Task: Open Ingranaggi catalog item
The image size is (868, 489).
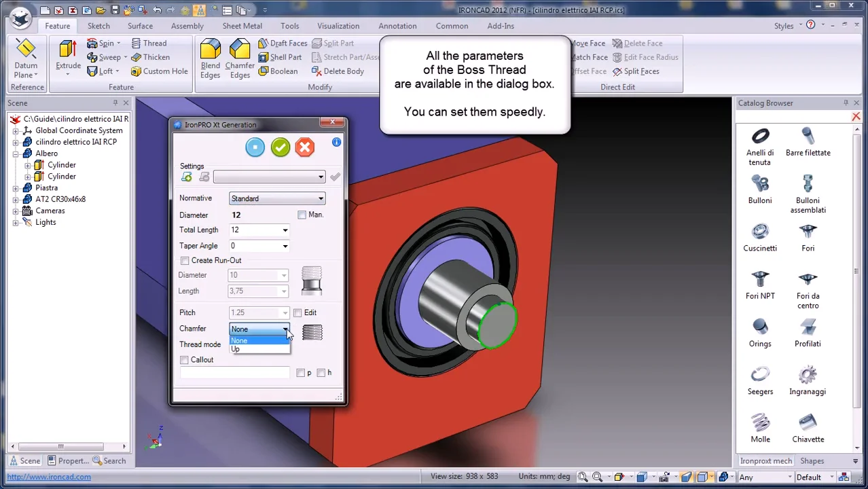Action: click(808, 381)
